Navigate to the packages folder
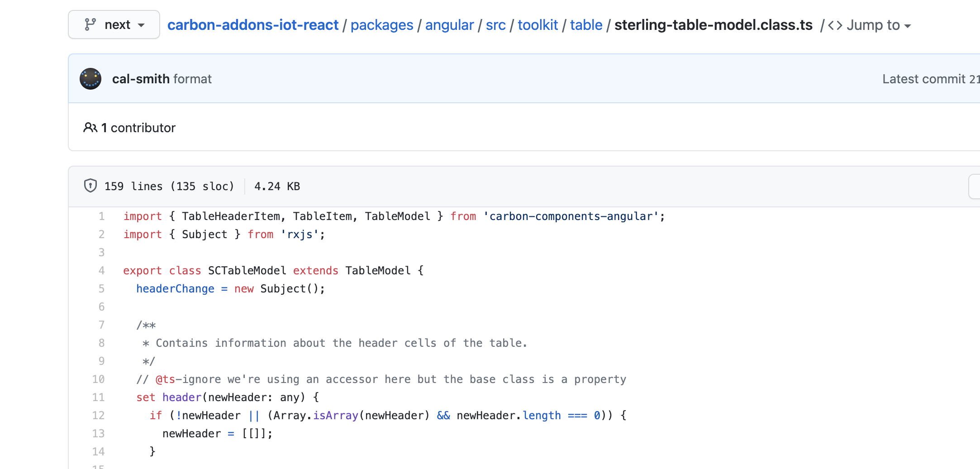The width and height of the screenshot is (980, 469). [x=381, y=25]
